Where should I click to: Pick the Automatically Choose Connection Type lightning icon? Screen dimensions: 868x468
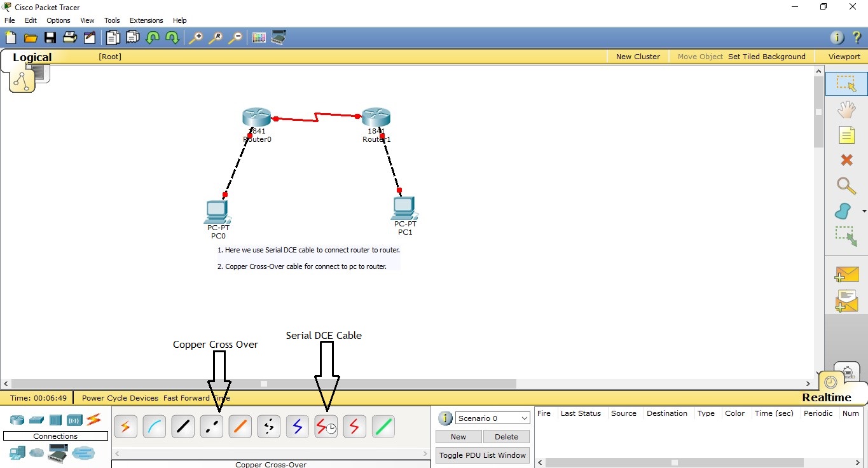pos(125,426)
